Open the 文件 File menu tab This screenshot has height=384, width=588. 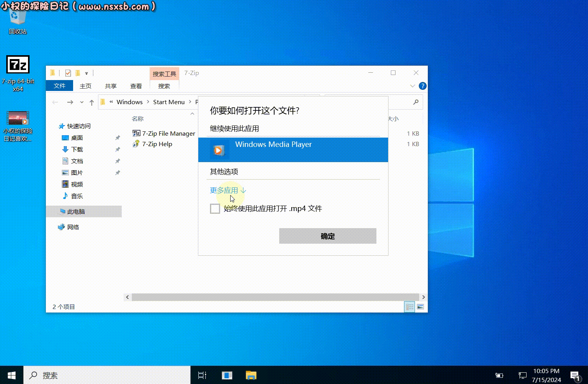pyautogui.click(x=59, y=86)
